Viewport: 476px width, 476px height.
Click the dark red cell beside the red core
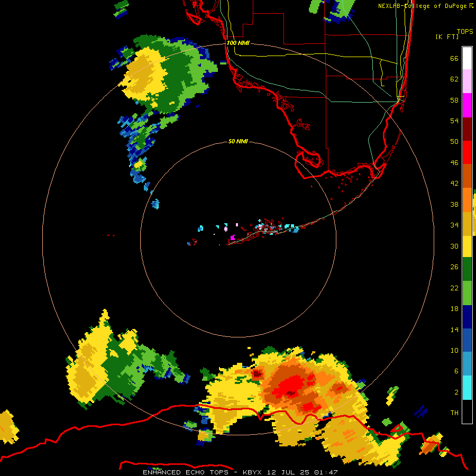[x=258, y=374]
